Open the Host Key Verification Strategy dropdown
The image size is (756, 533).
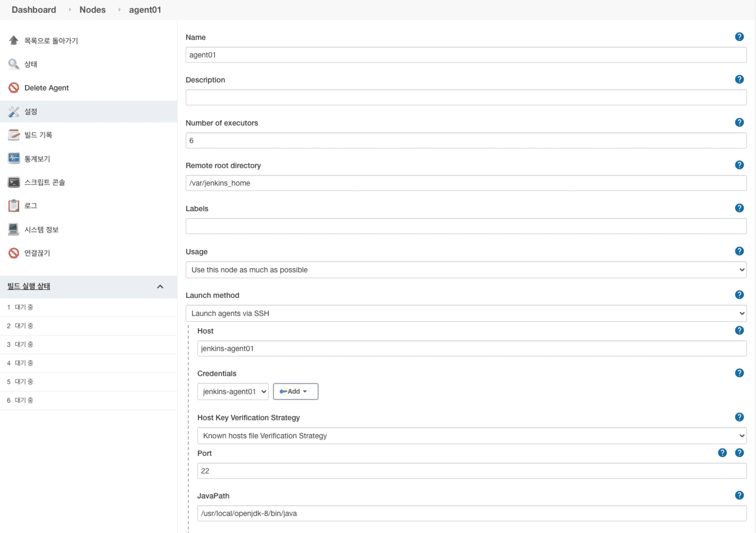coord(472,436)
